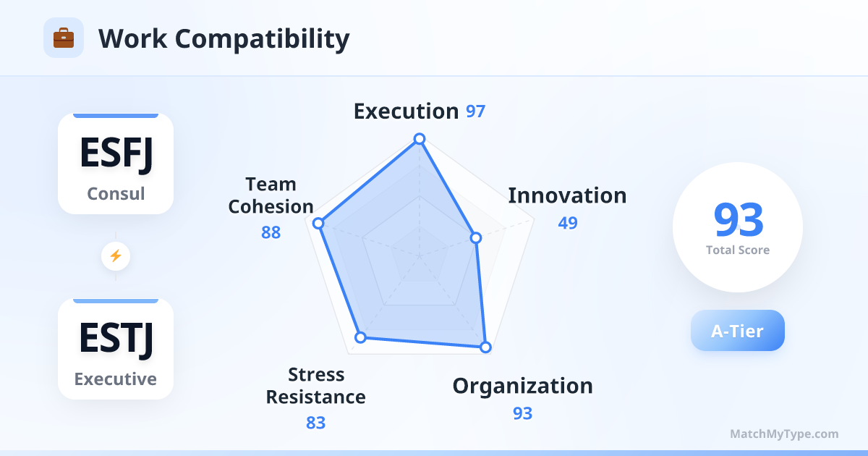This screenshot has height=456, width=868.
Task: Click the Team Cohesion radar data point
Action: pyautogui.click(x=318, y=224)
